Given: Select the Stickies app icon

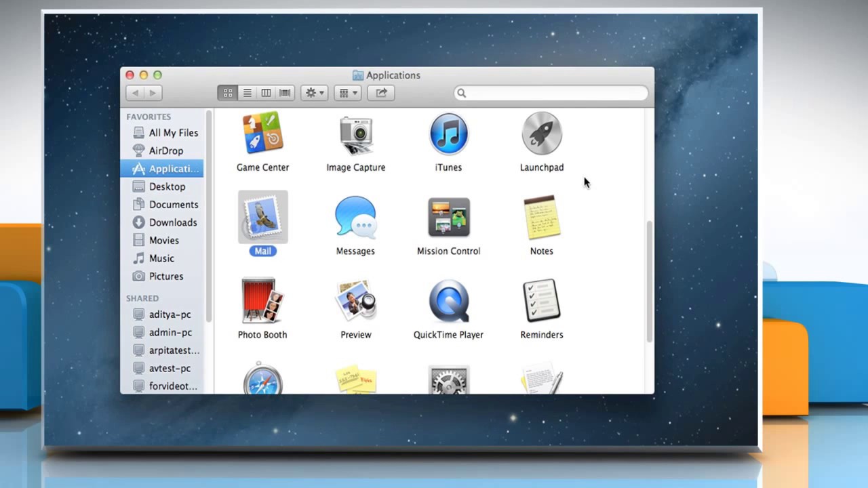Looking at the screenshot, I should click(355, 380).
